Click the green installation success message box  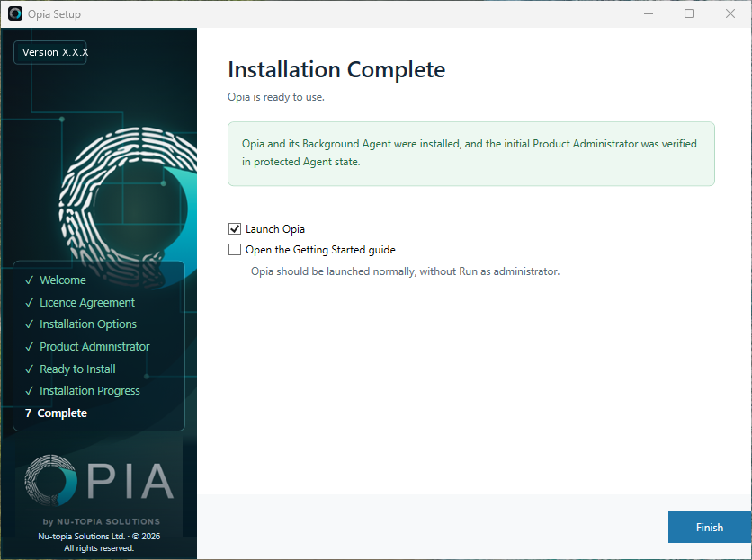click(471, 154)
